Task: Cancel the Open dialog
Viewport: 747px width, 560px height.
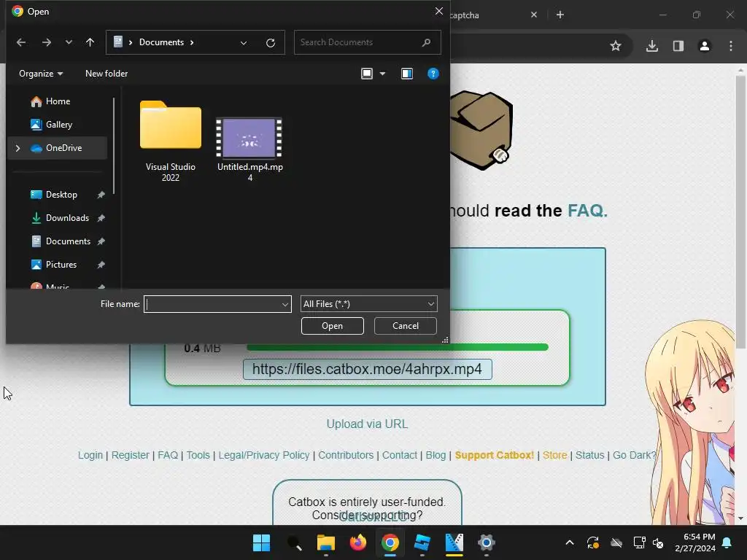Action: [406, 326]
